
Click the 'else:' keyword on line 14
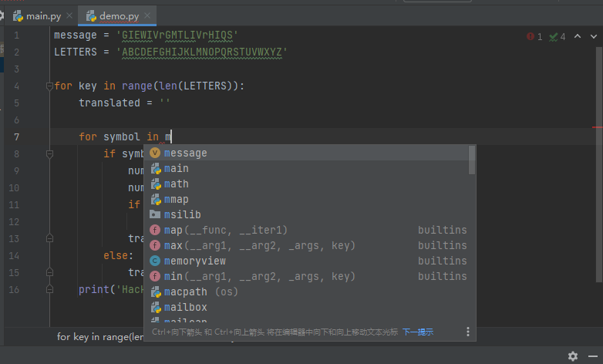(x=119, y=255)
